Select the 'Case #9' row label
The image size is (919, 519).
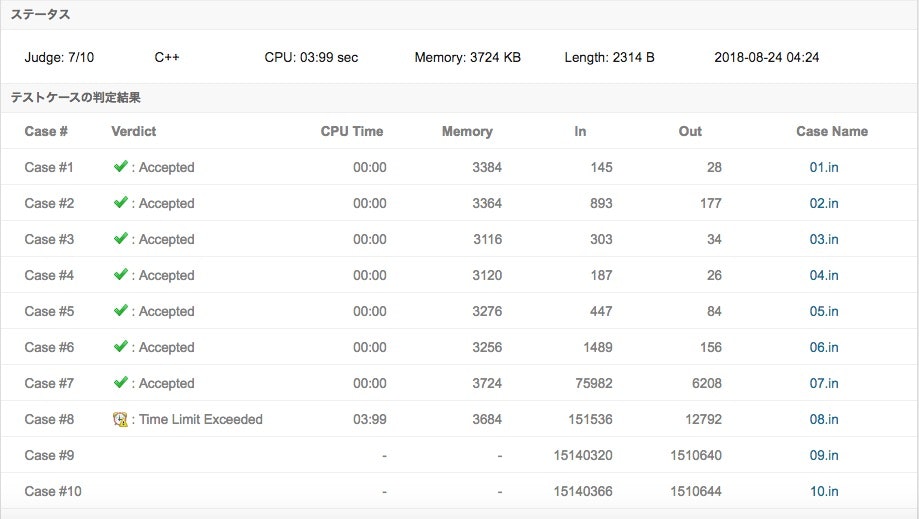(49, 456)
